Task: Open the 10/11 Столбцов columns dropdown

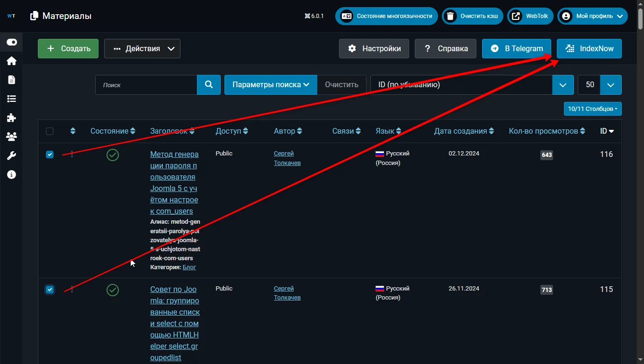Action: pyautogui.click(x=592, y=109)
